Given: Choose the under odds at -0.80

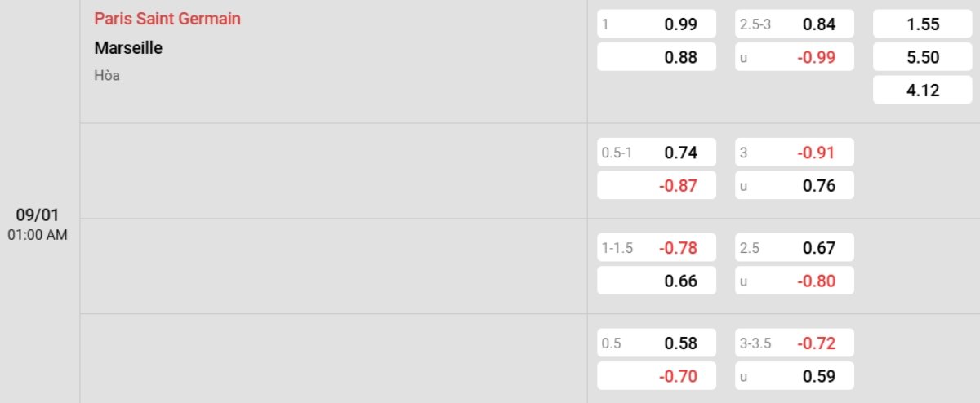Looking at the screenshot, I should 795,281.
